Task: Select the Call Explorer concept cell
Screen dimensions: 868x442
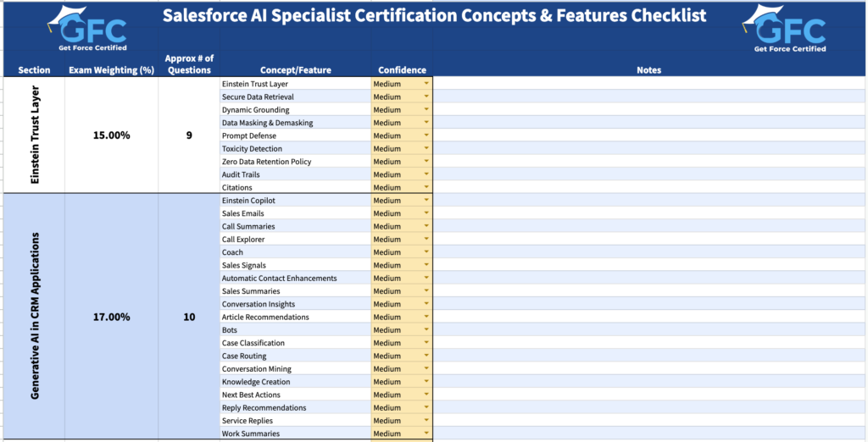Action: pos(296,239)
